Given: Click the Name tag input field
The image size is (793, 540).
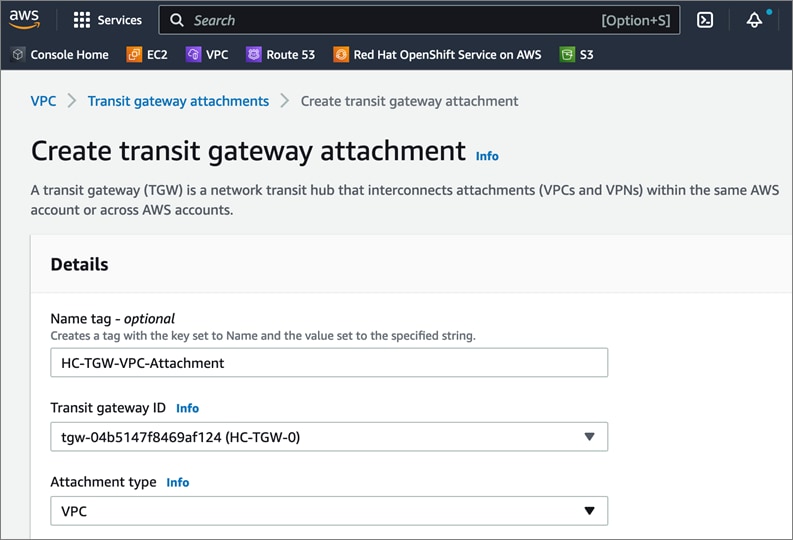Looking at the screenshot, I should [x=328, y=363].
